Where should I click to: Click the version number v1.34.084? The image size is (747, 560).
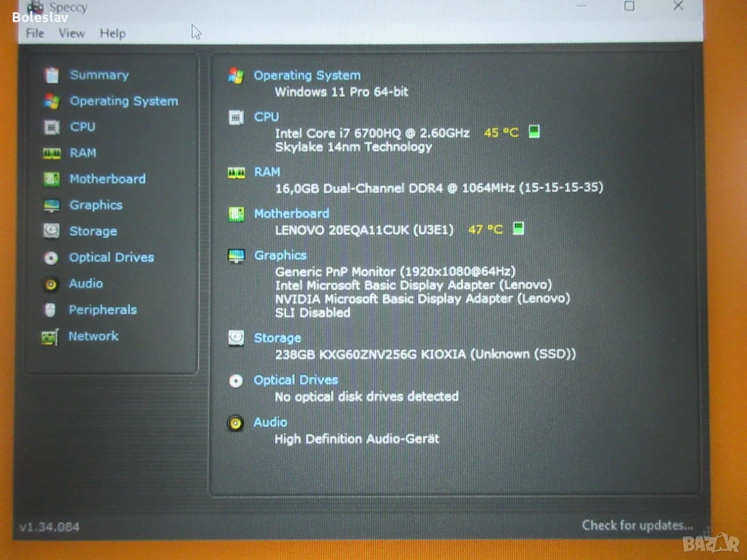pos(50,527)
